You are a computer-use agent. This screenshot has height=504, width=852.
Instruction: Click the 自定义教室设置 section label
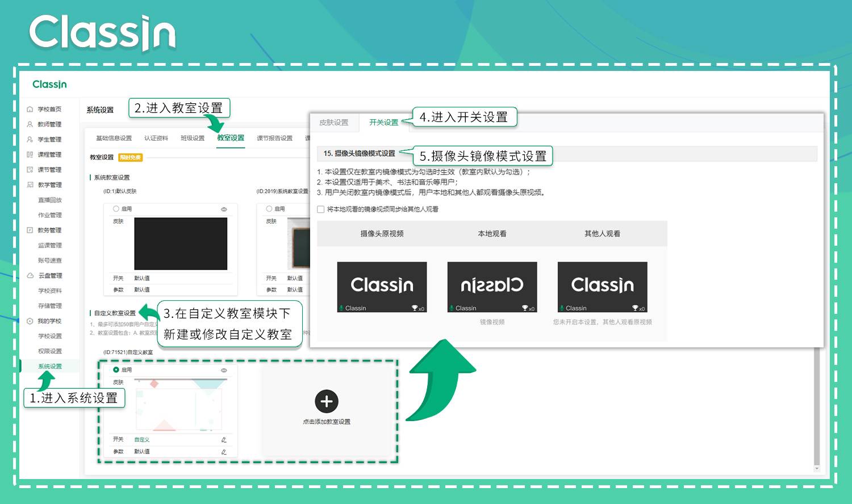pyautogui.click(x=115, y=313)
